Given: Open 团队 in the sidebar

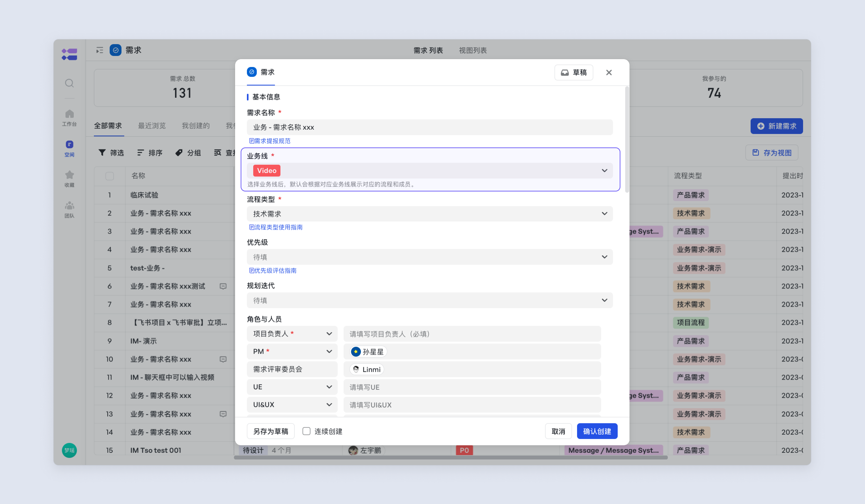Looking at the screenshot, I should click(x=69, y=209).
